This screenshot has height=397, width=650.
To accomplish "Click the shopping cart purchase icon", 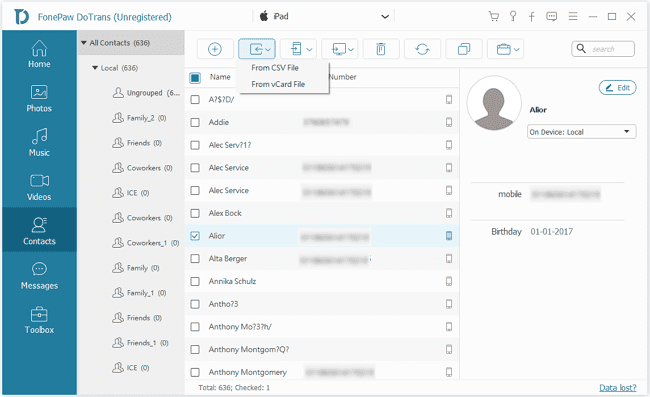I will click(493, 17).
